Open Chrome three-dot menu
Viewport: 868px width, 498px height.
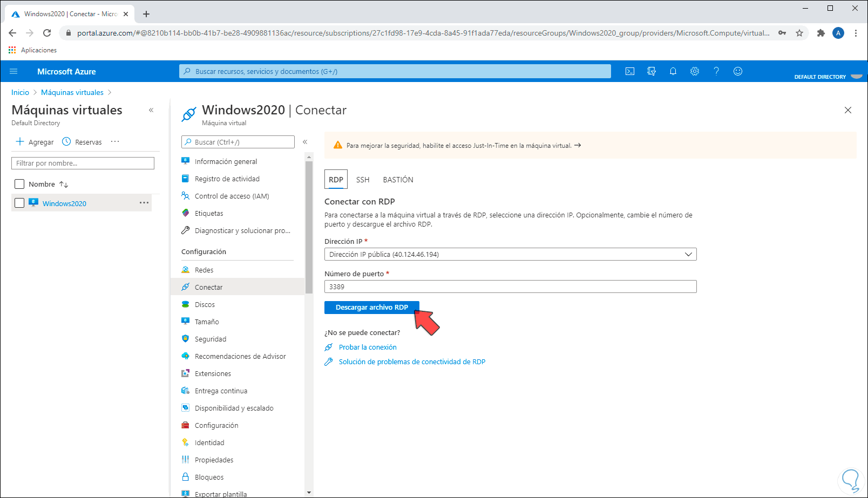[x=856, y=33]
